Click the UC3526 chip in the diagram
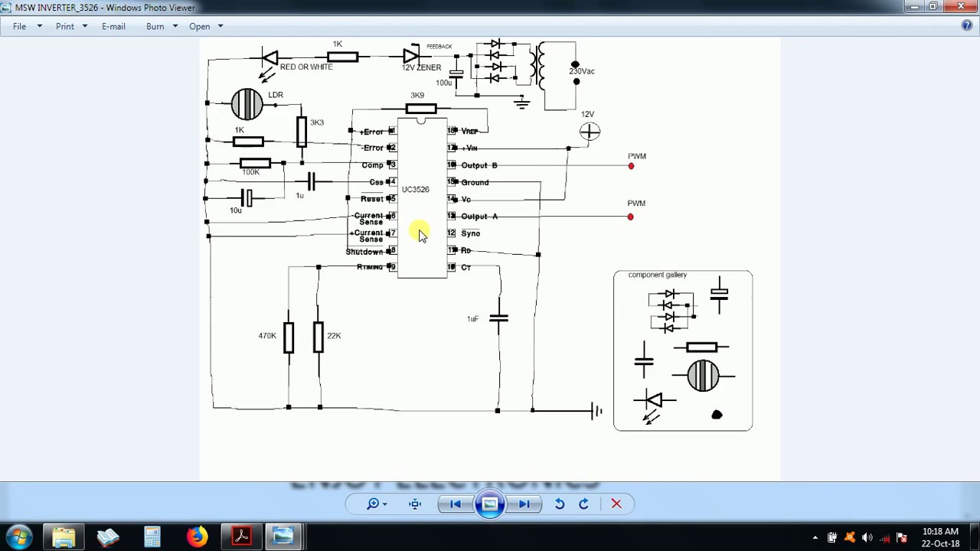The width and height of the screenshot is (980, 551). 422,198
